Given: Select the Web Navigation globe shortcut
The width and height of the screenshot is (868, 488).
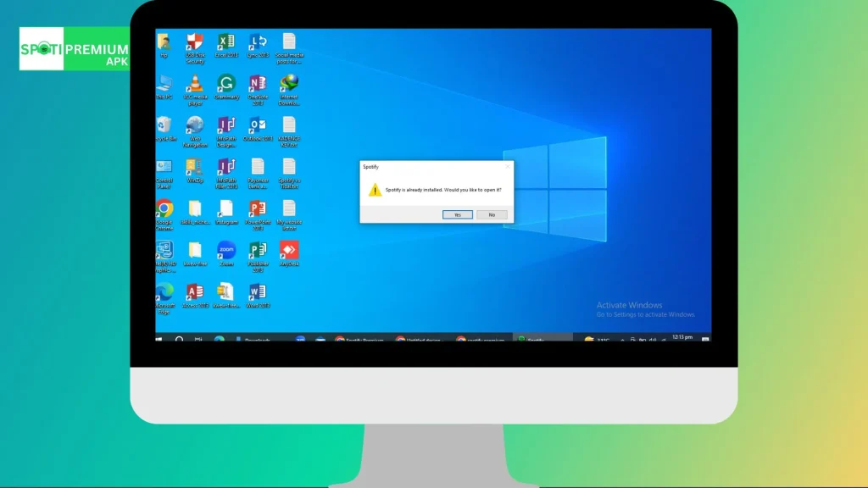Looking at the screenshot, I should click(195, 131).
